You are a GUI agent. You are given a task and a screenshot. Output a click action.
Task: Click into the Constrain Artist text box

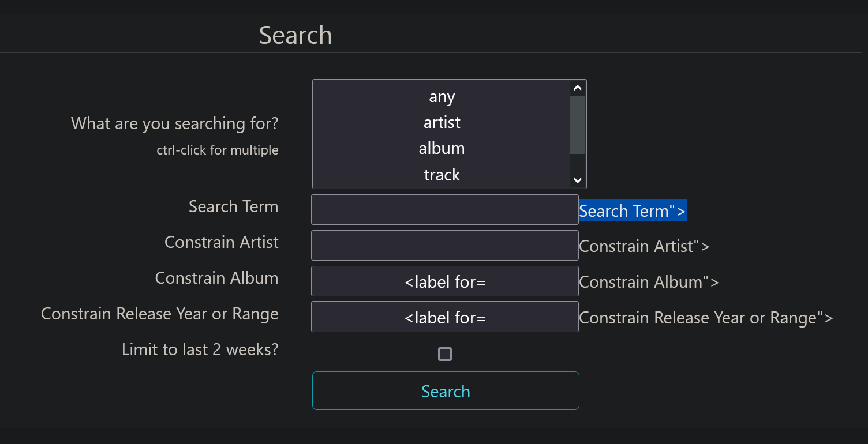[x=444, y=245]
